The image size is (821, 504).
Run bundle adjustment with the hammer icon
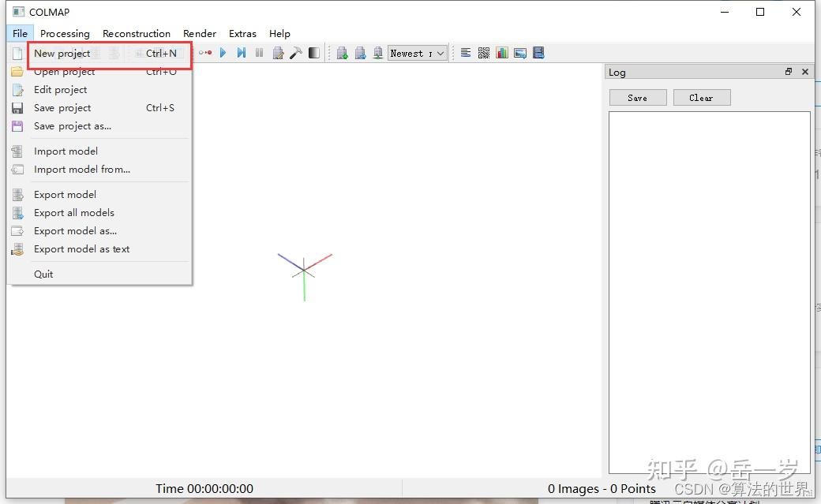pos(296,53)
